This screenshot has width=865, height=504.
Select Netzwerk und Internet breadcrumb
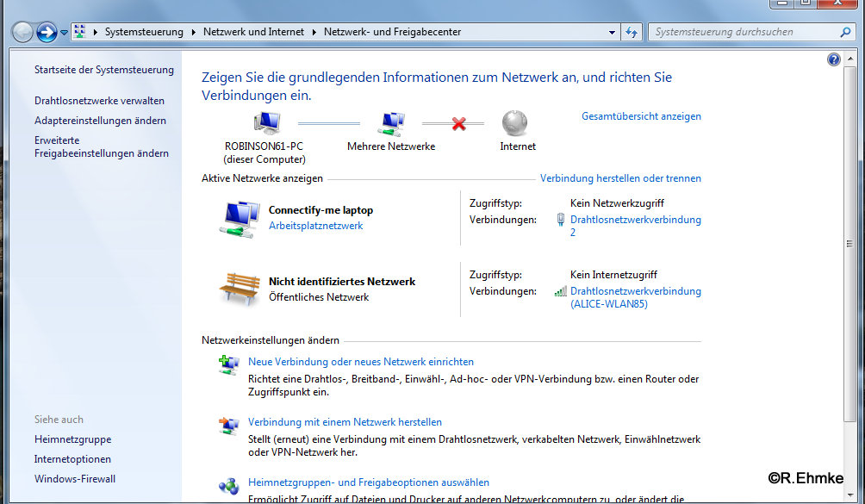point(253,32)
